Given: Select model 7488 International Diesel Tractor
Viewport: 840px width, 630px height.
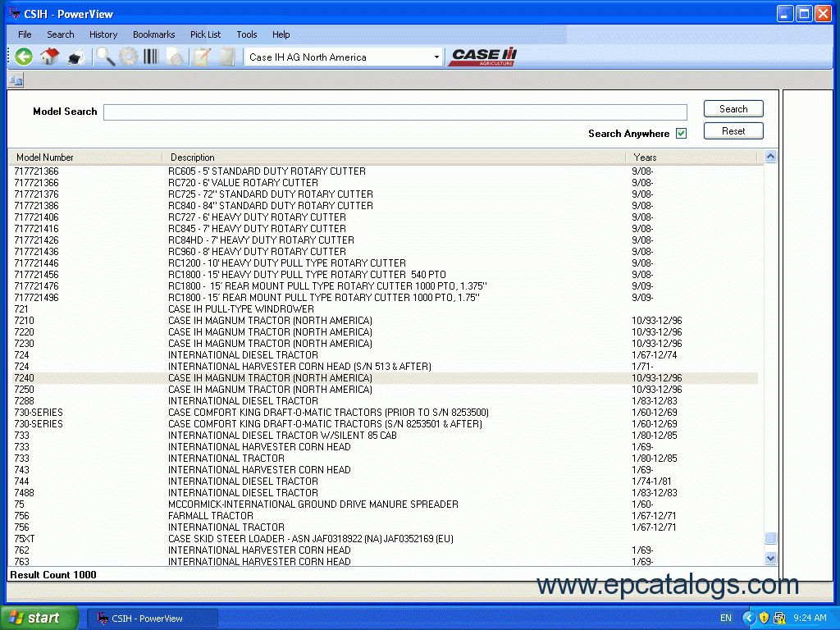Looking at the screenshot, I should coord(386,493).
